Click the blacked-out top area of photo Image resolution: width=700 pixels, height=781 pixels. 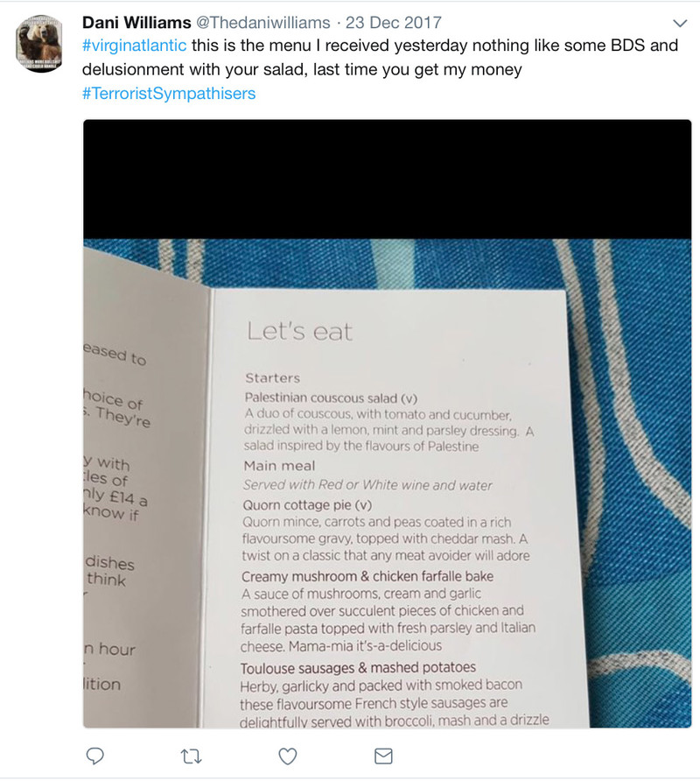[387, 179]
